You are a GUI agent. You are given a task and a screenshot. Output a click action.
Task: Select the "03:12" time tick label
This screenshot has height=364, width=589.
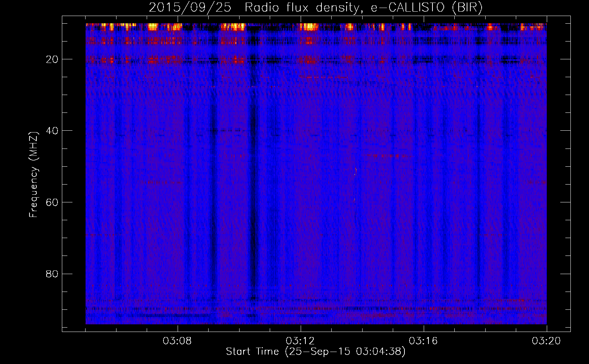coord(301,341)
